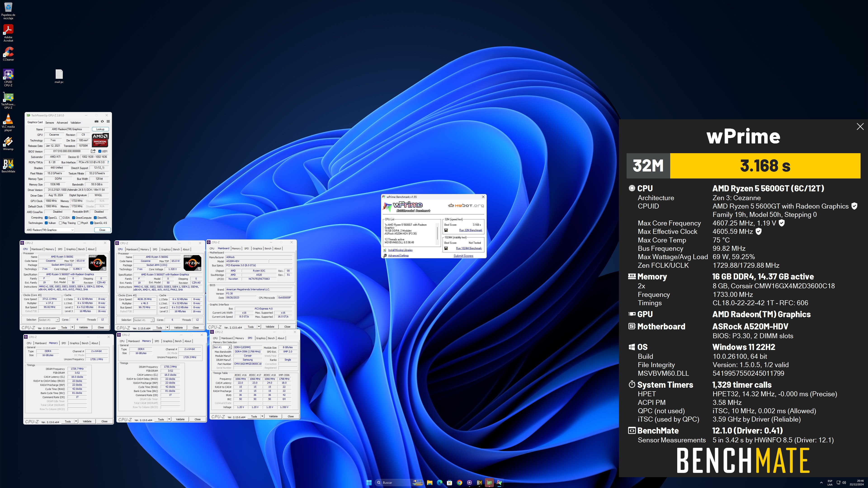Open the Slot #1 dropdown in CPU-Z SPD window

tap(222, 347)
